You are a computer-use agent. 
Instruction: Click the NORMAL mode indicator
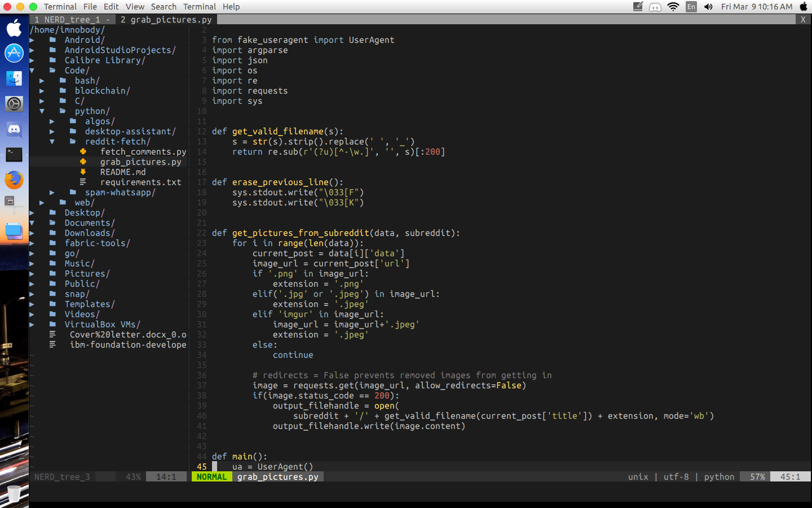[211, 477]
